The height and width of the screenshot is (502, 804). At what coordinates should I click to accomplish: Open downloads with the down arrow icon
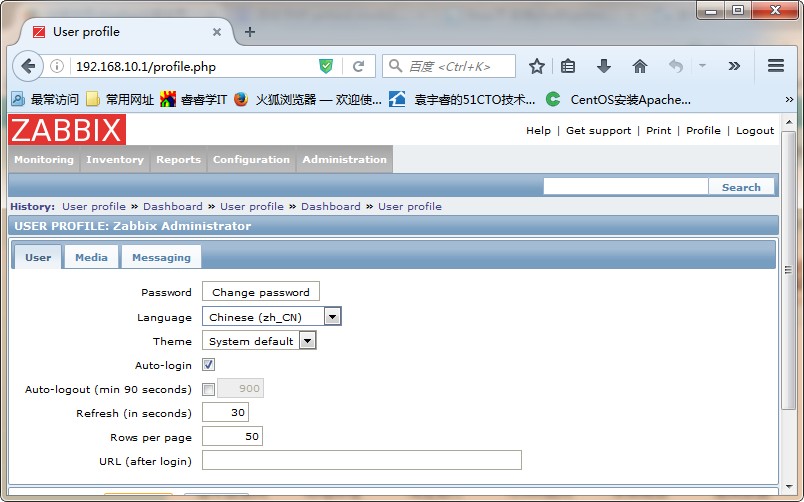604,66
